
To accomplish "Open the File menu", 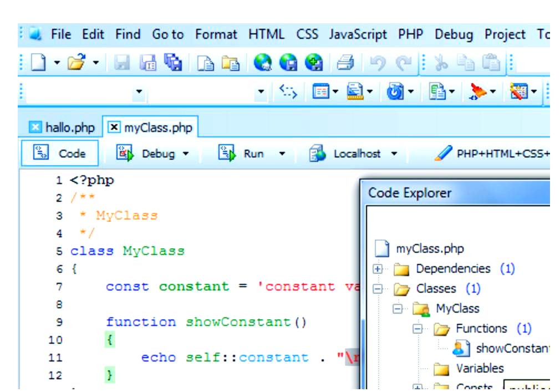I will pyautogui.click(x=61, y=34).
